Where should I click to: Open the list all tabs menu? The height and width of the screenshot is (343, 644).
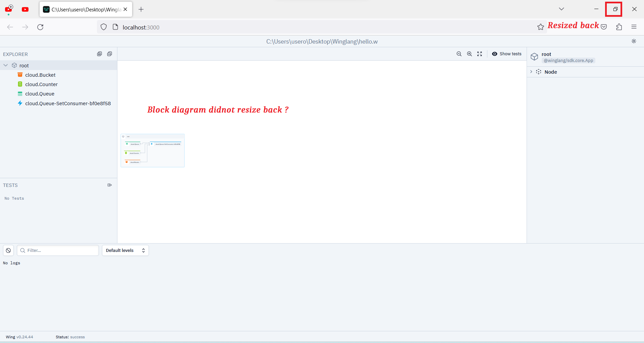point(561,9)
